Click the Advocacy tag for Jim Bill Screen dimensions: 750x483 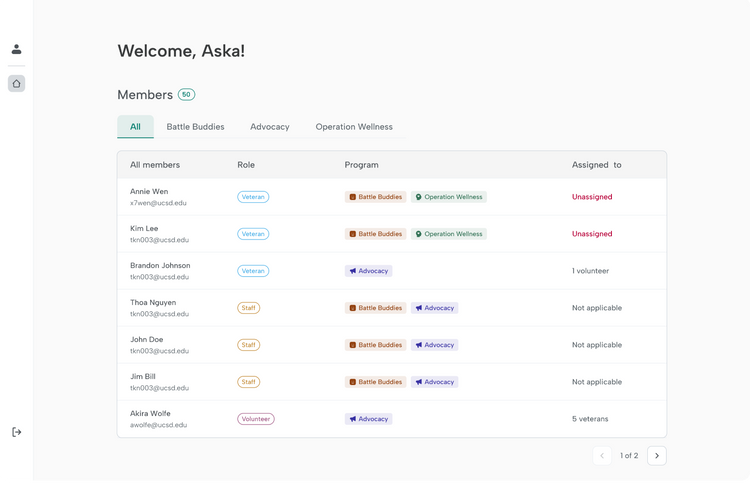point(434,382)
